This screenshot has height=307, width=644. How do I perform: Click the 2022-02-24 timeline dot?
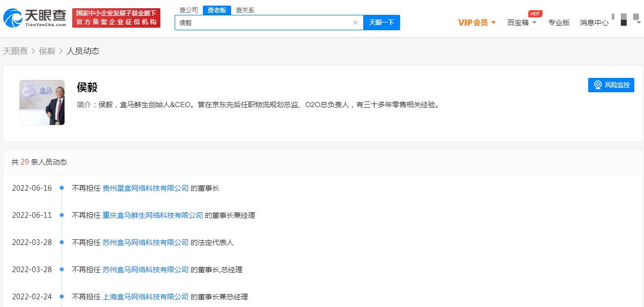[61, 297]
